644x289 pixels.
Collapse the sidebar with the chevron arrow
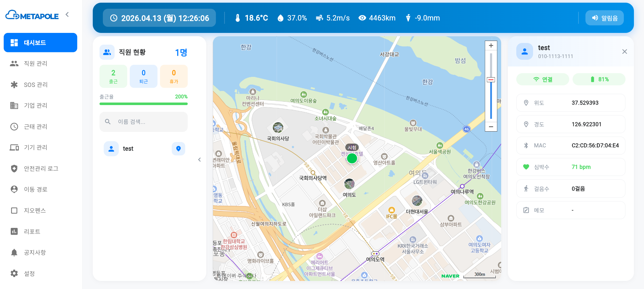67,14
